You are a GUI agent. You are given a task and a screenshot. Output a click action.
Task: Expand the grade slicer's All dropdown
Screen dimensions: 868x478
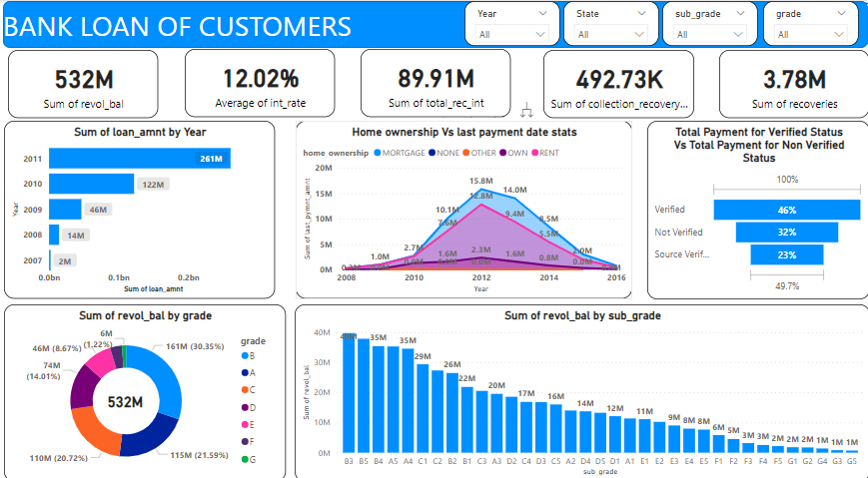[x=811, y=34]
